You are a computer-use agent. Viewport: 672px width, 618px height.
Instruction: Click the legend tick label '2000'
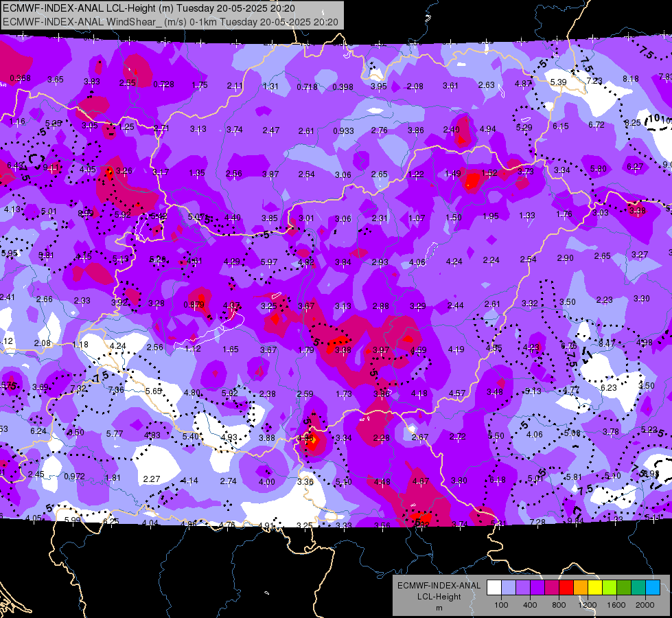(x=645, y=605)
